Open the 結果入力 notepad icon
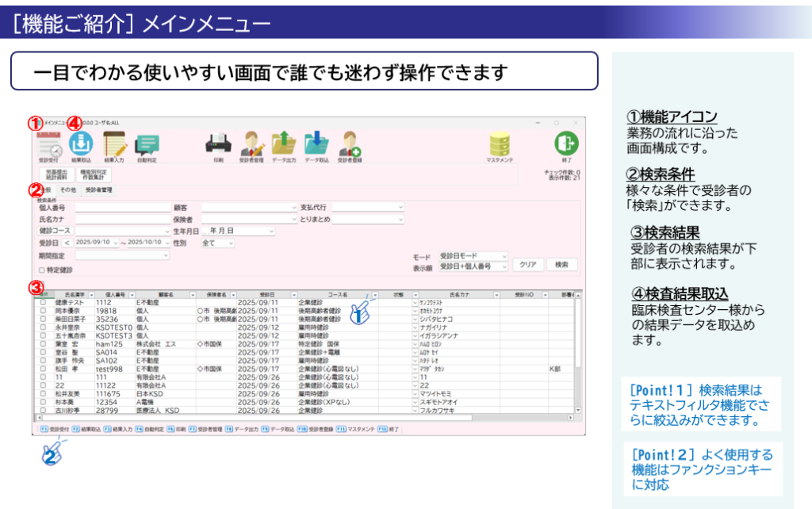 pos(114,147)
